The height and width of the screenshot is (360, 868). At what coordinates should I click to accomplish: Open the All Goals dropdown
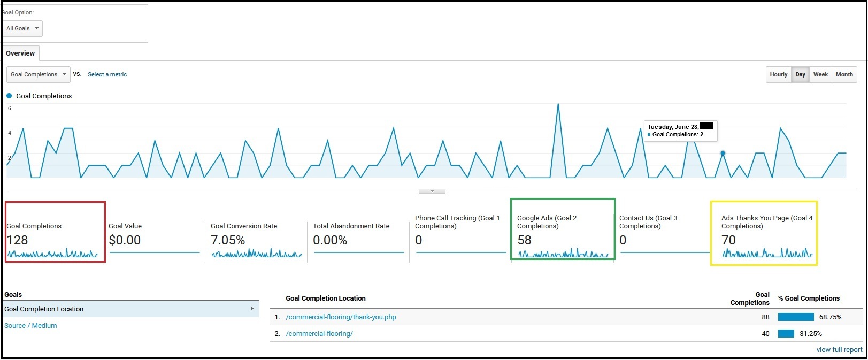pos(22,29)
